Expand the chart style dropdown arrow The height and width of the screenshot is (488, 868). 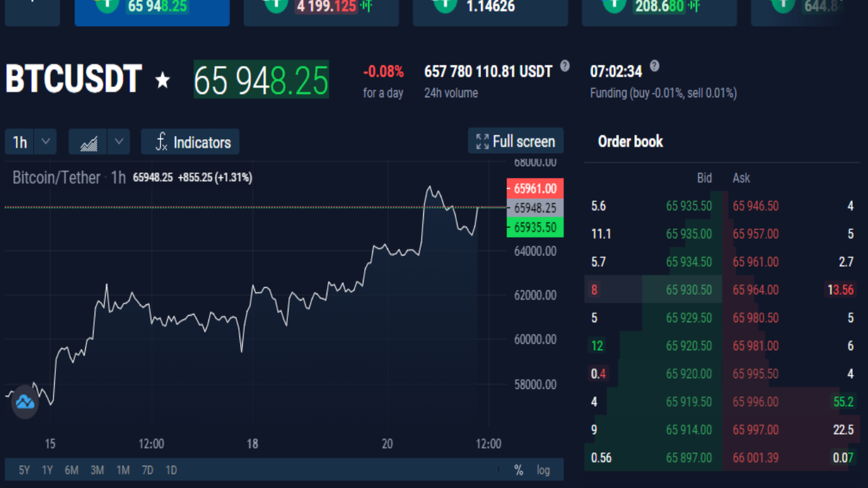point(119,142)
